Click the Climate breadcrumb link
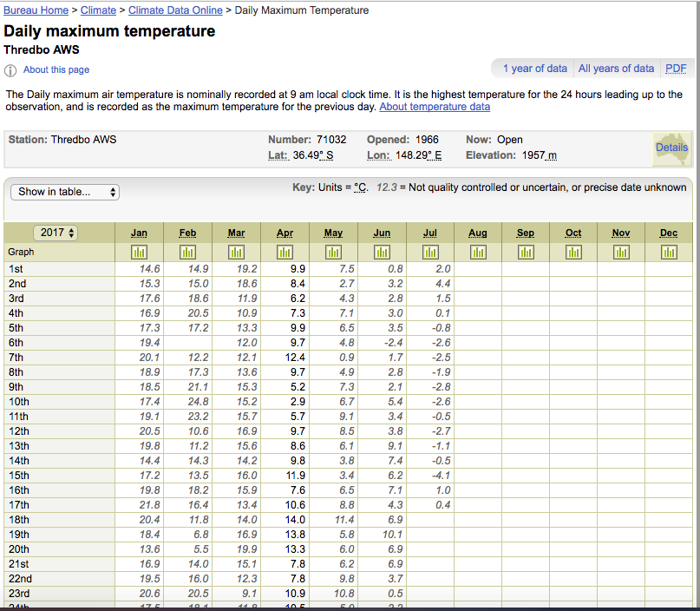The image size is (700, 611). pyautogui.click(x=98, y=10)
